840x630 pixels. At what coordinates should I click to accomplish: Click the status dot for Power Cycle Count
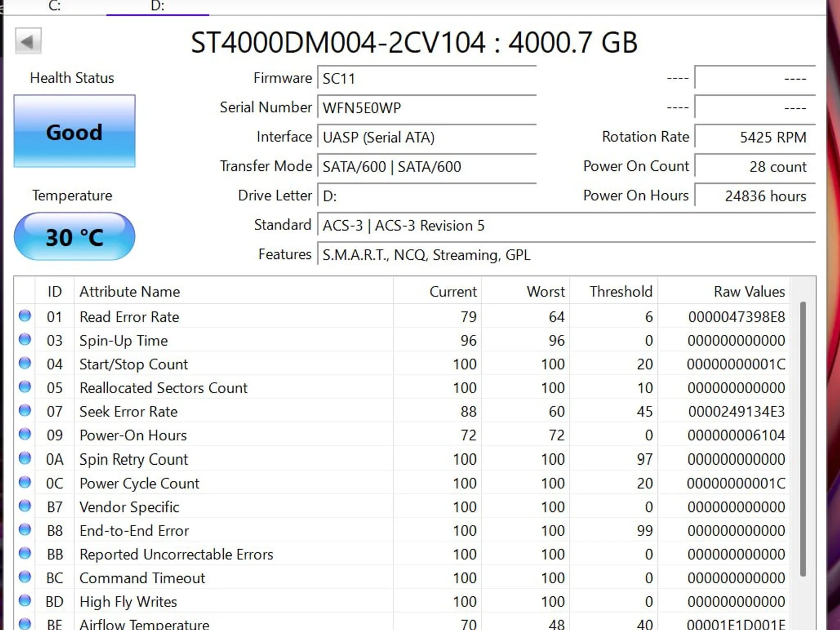tap(25, 482)
